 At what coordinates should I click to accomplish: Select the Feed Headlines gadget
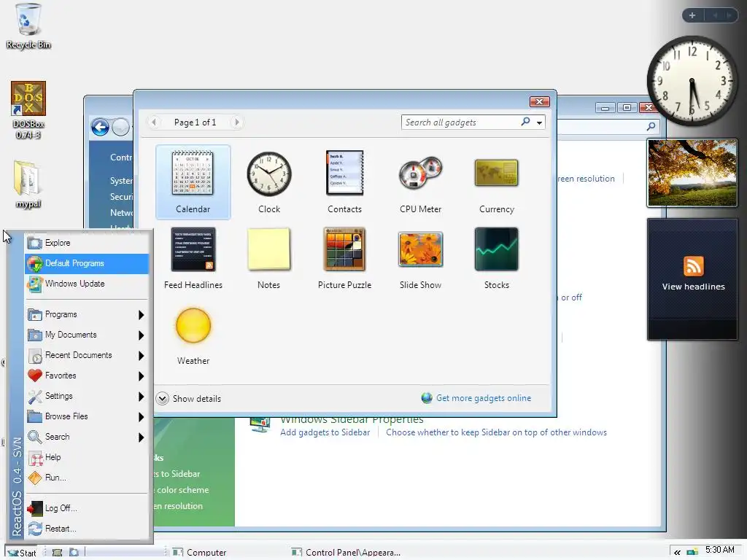click(193, 258)
